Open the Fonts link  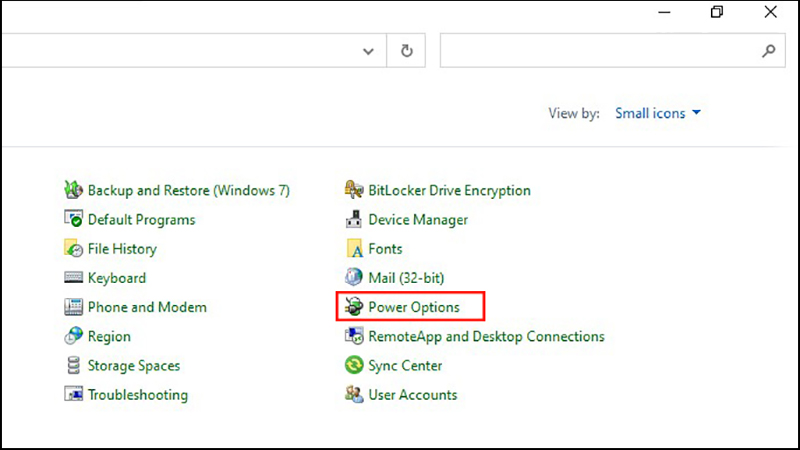[x=385, y=249]
